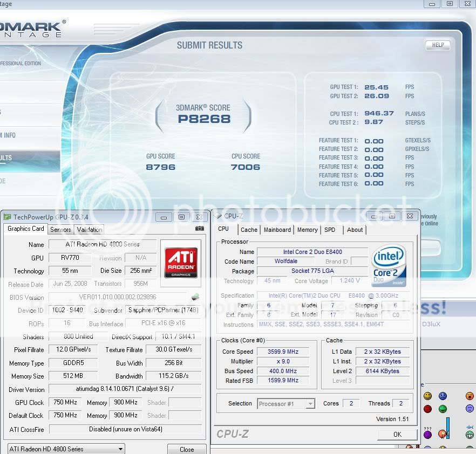The width and height of the screenshot is (476, 454).
Task: Click the HELP button in 3DMark Vantage
Action: tap(438, 45)
